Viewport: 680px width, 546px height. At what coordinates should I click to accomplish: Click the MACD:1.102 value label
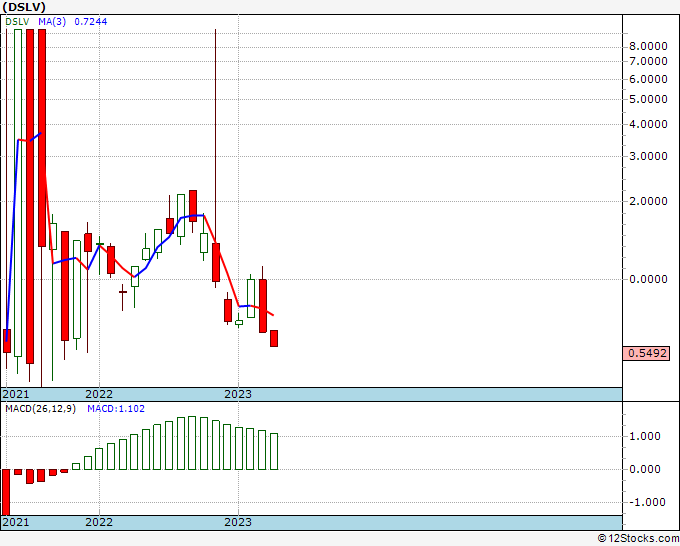click(x=116, y=409)
